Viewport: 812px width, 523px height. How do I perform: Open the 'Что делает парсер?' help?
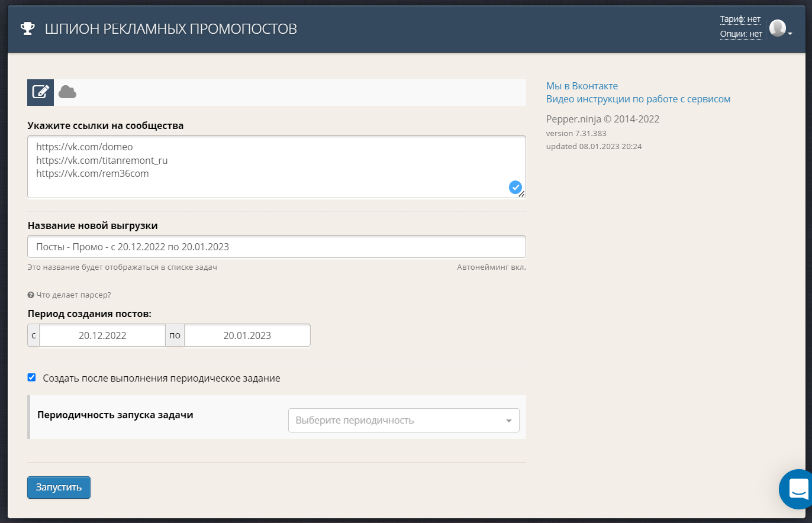(x=69, y=295)
